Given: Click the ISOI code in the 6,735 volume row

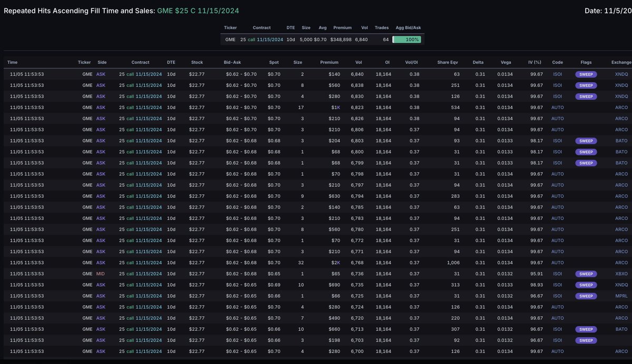Looking at the screenshot, I should pos(557,285).
